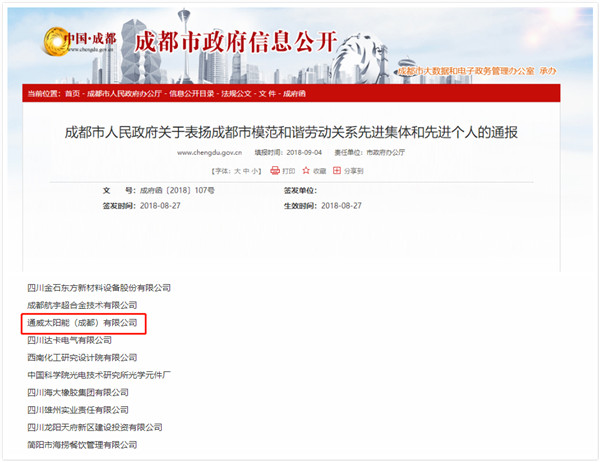Open 信息公开目录 breadcrumb link
This screenshot has width=600, height=462.
point(187,93)
